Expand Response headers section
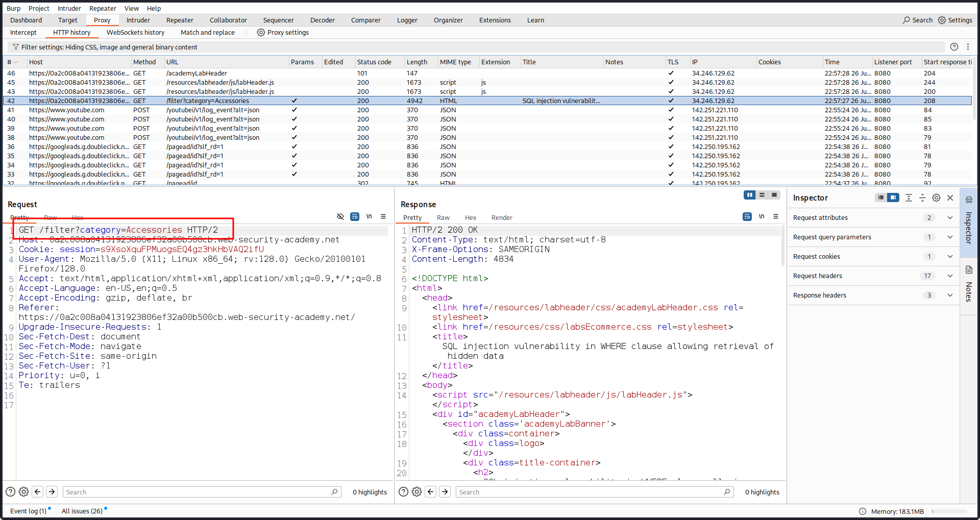 [950, 295]
